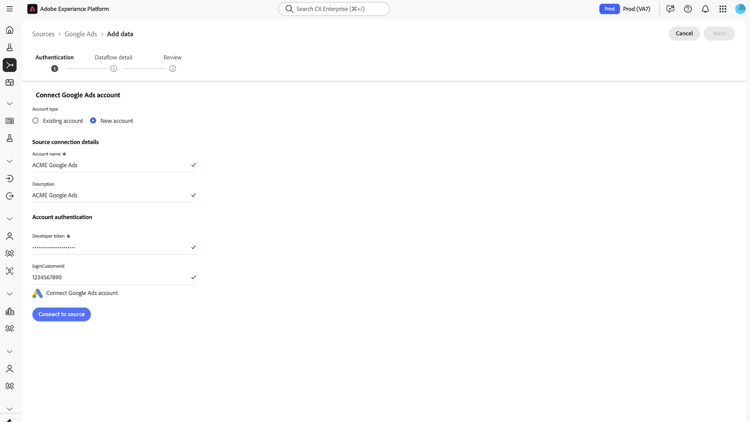Click the Account name field
This screenshot has height=422, width=750.
coord(114,165)
